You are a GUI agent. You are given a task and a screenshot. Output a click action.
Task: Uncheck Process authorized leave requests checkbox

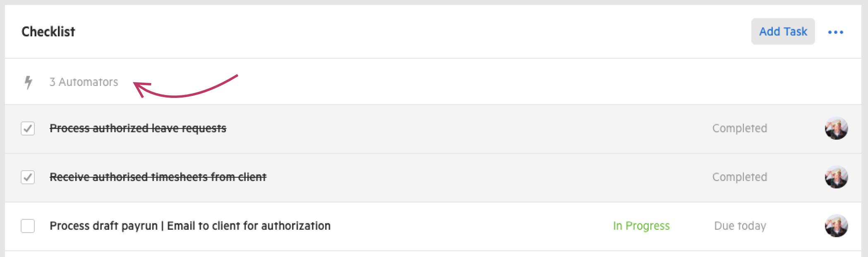point(28,128)
